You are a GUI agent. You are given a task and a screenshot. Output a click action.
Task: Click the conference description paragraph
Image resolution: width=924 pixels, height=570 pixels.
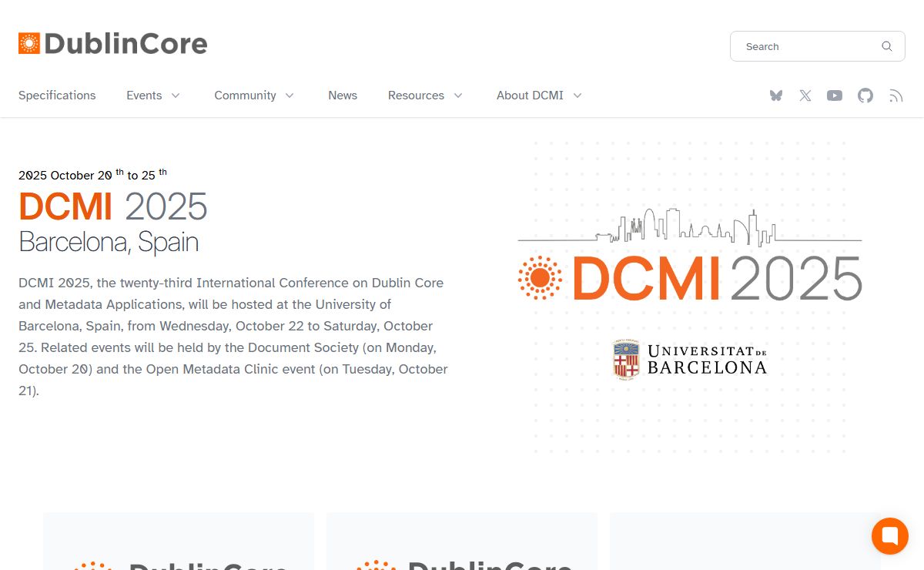point(233,337)
